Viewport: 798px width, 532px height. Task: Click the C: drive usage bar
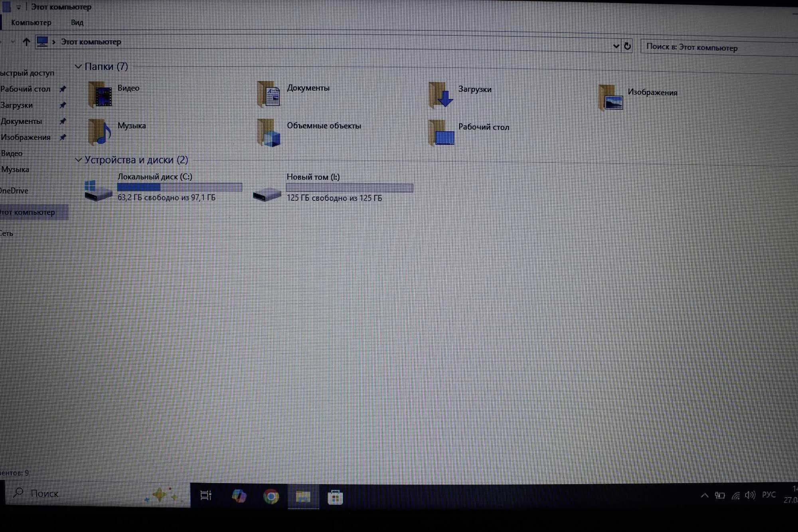coord(179,187)
